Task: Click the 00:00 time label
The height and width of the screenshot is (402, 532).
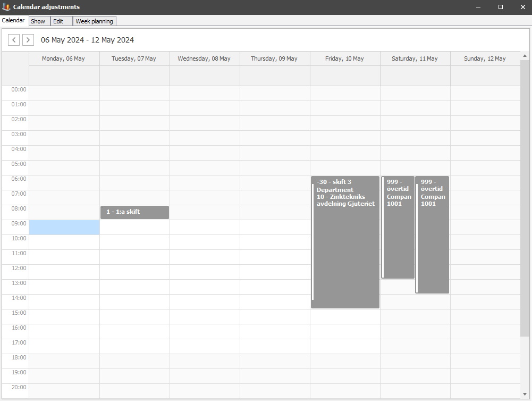Action: (x=19, y=90)
